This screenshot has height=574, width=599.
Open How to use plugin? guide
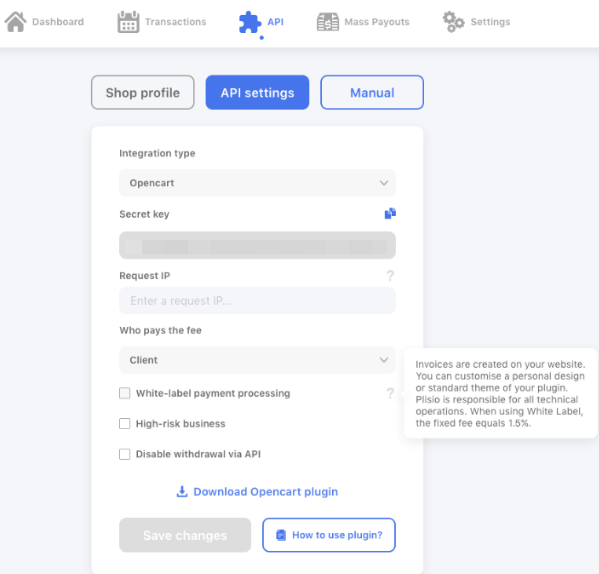click(x=329, y=535)
